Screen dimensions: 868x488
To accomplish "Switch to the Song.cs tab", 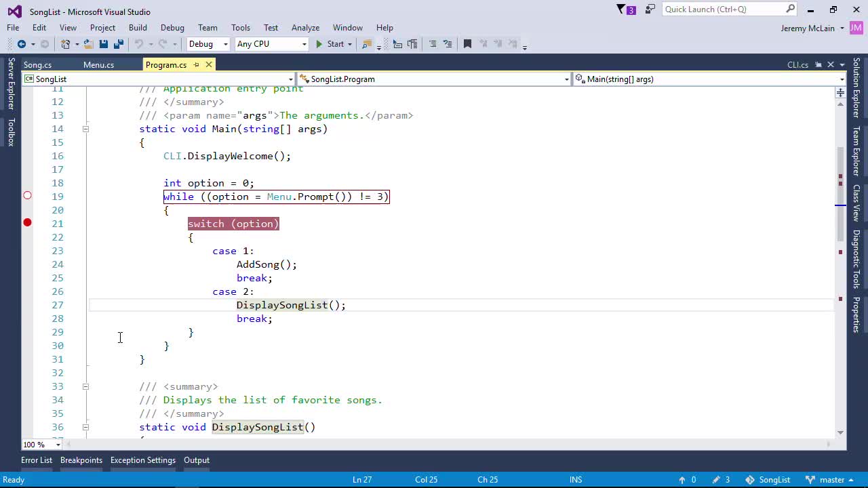I will coord(37,65).
